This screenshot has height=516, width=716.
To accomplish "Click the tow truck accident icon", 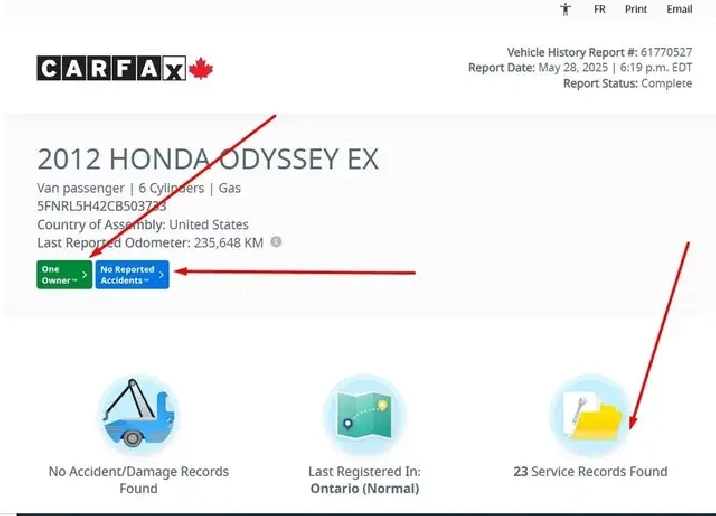I will (139, 414).
